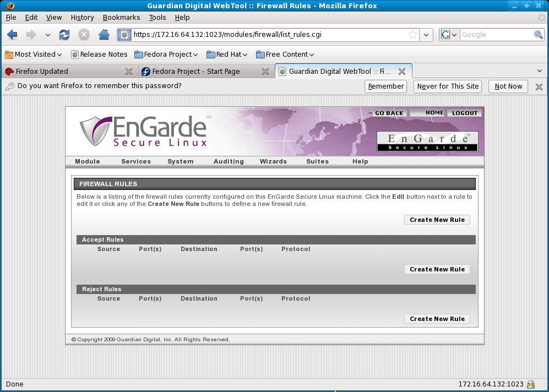Click the security padlock in status bar
Screen dimensions: 549x392
[x=531, y=384]
